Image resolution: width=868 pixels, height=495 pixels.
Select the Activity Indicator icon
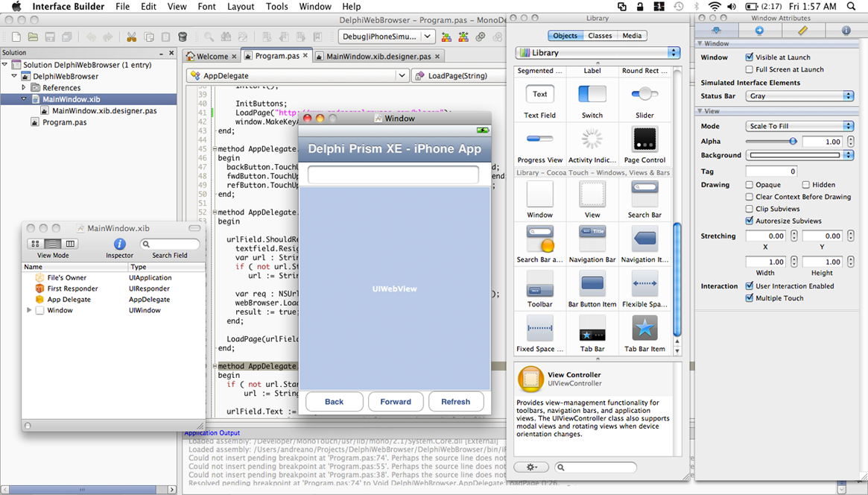(x=592, y=139)
